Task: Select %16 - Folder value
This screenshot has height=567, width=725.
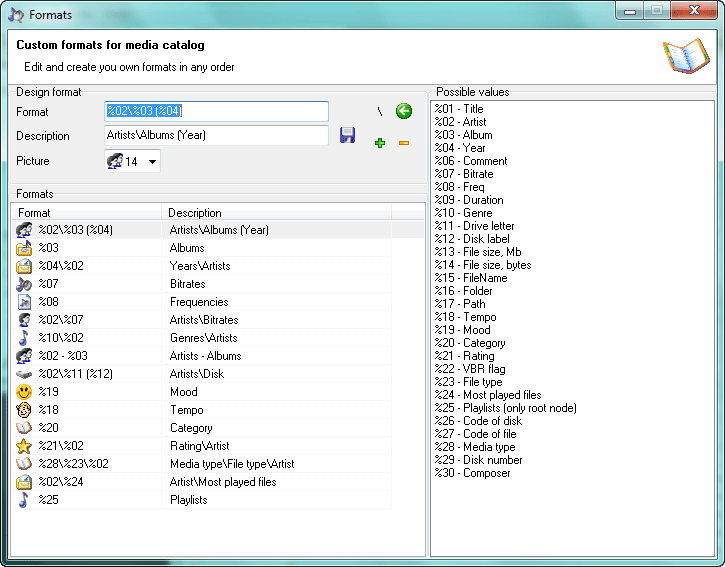Action: point(463,291)
